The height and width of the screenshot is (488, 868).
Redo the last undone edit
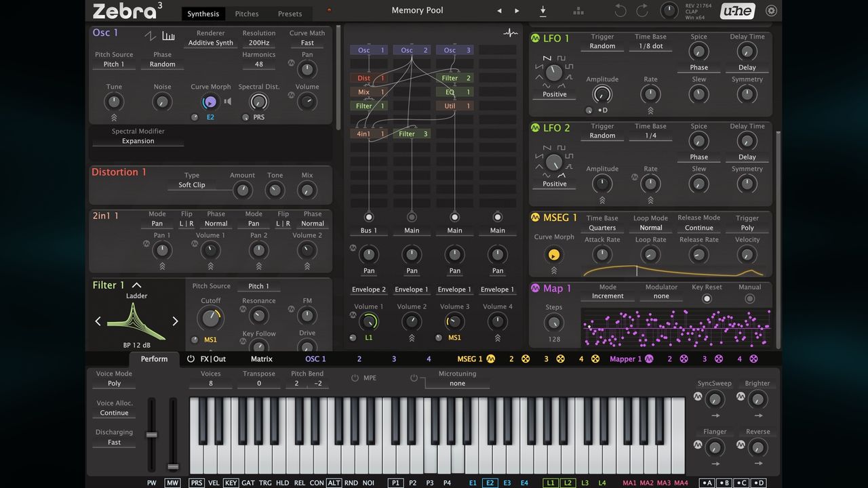[x=642, y=11]
